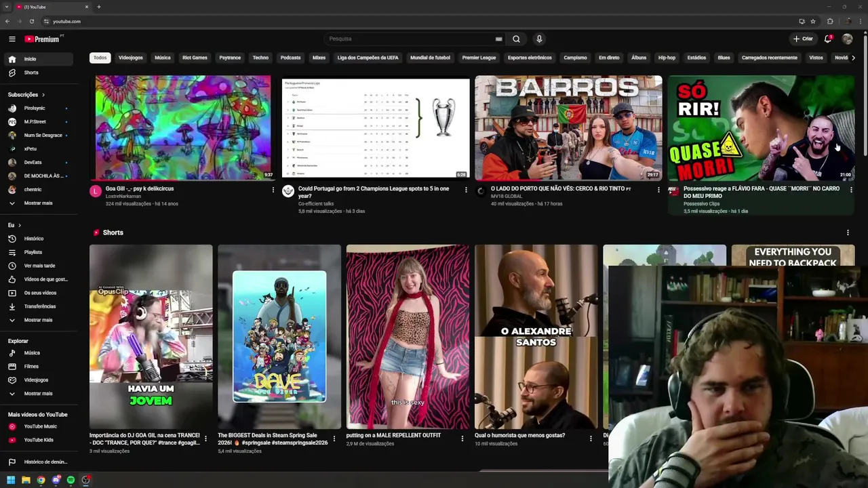Viewport: 868px width, 488px height.
Task: Open Shorts shelf options menu
Action: (x=848, y=232)
